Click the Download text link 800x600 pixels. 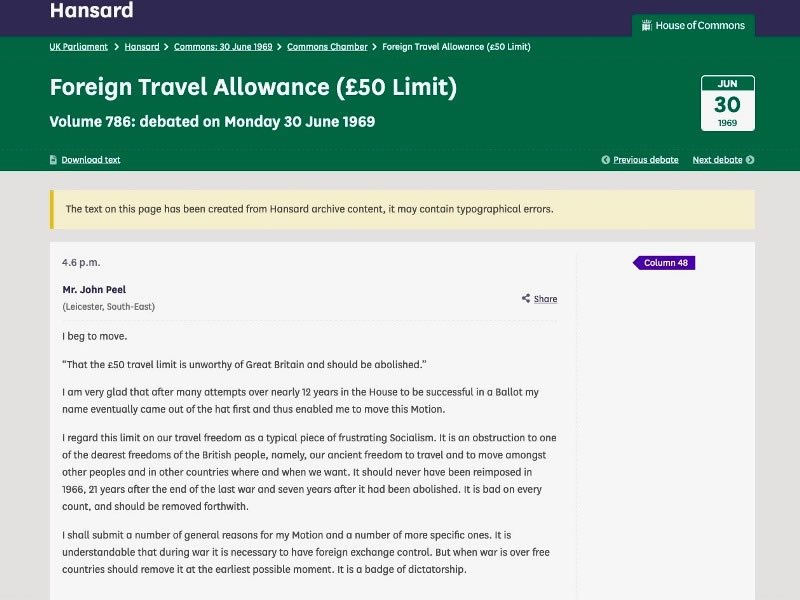point(91,160)
